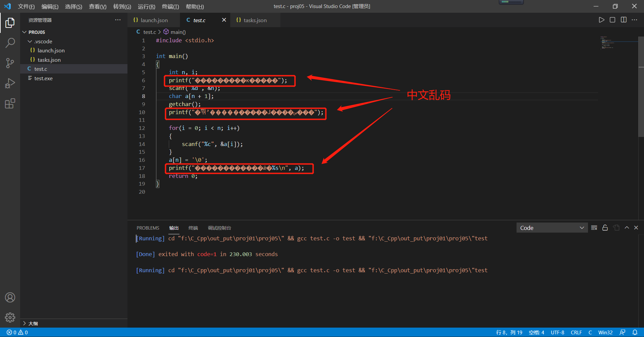
Task: Split the editor to the right
Action: click(624, 20)
